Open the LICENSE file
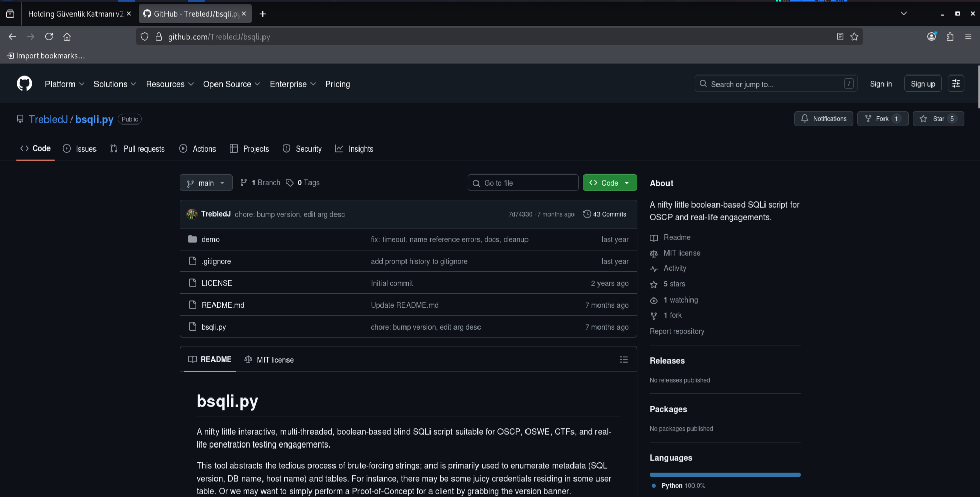Viewport: 980px width, 497px height. coord(217,283)
